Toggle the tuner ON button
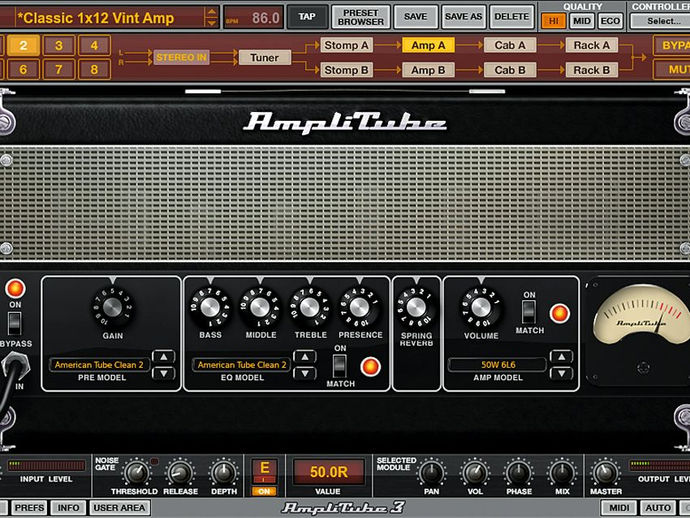 coord(264,491)
